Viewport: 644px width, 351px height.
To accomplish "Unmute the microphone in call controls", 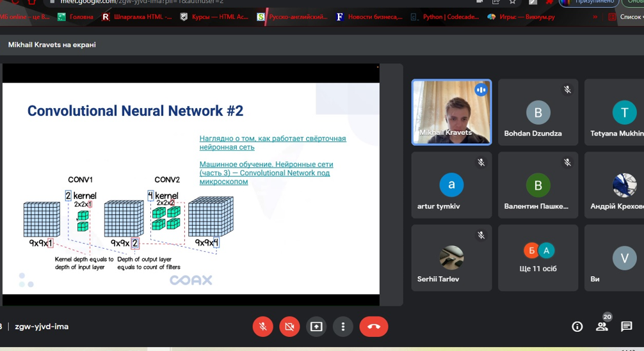I will click(x=262, y=327).
